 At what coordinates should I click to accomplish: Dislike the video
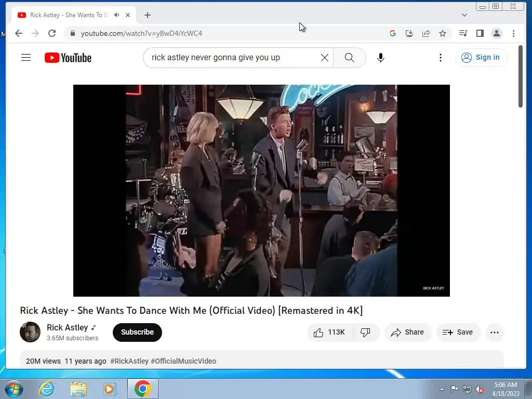coord(366,332)
